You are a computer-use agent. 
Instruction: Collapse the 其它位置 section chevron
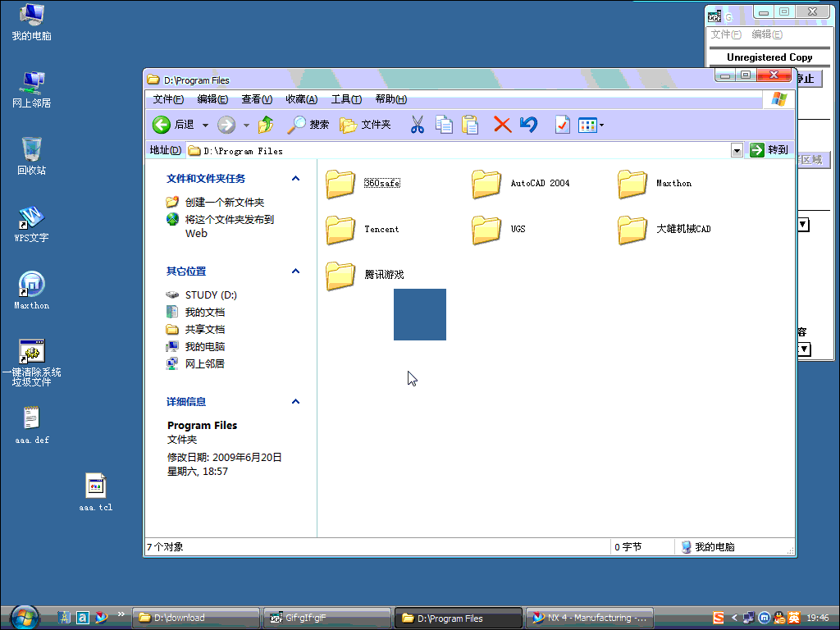coord(295,271)
